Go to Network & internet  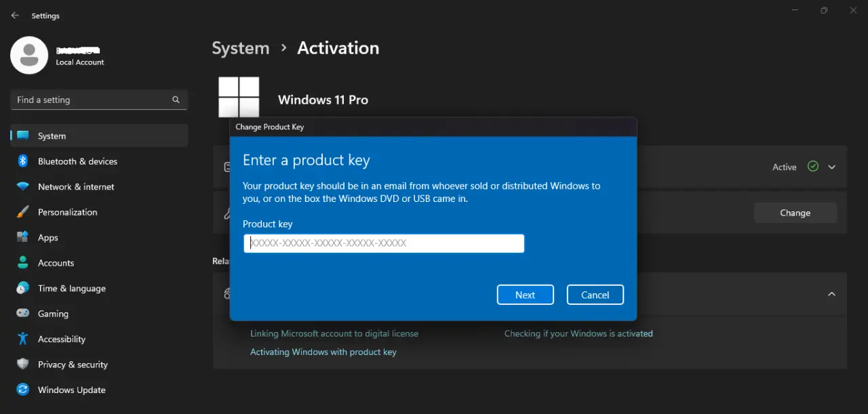click(x=99, y=186)
